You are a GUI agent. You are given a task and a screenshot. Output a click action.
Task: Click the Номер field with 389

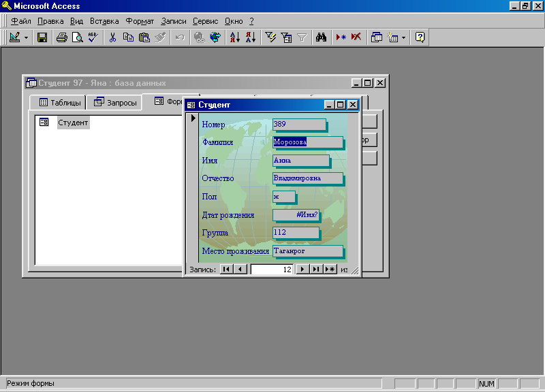(x=299, y=125)
